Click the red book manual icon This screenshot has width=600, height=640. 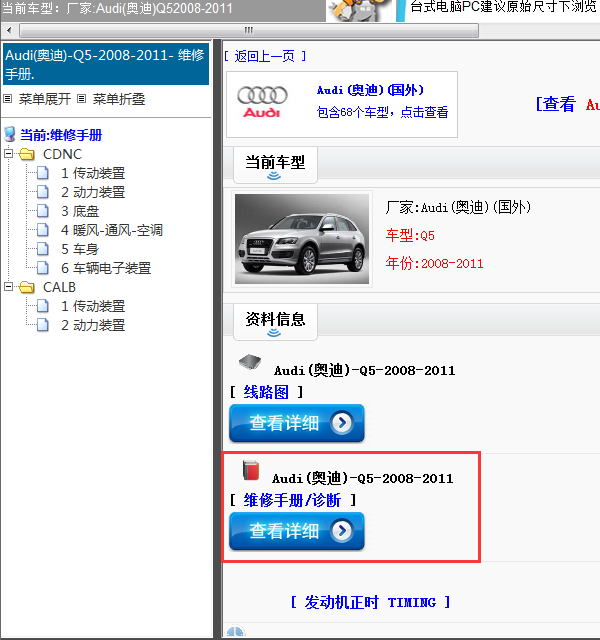251,470
